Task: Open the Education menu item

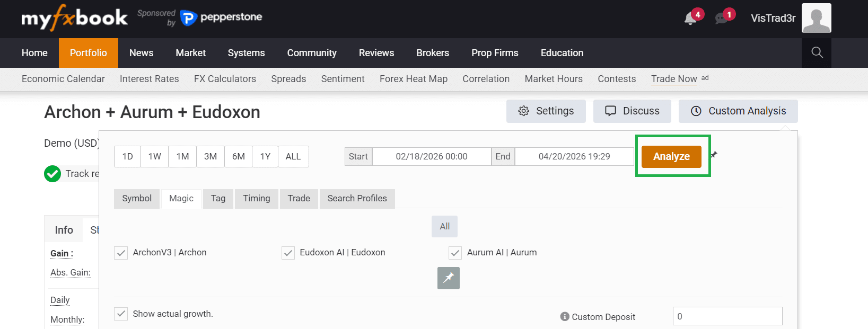Action: pyautogui.click(x=562, y=53)
